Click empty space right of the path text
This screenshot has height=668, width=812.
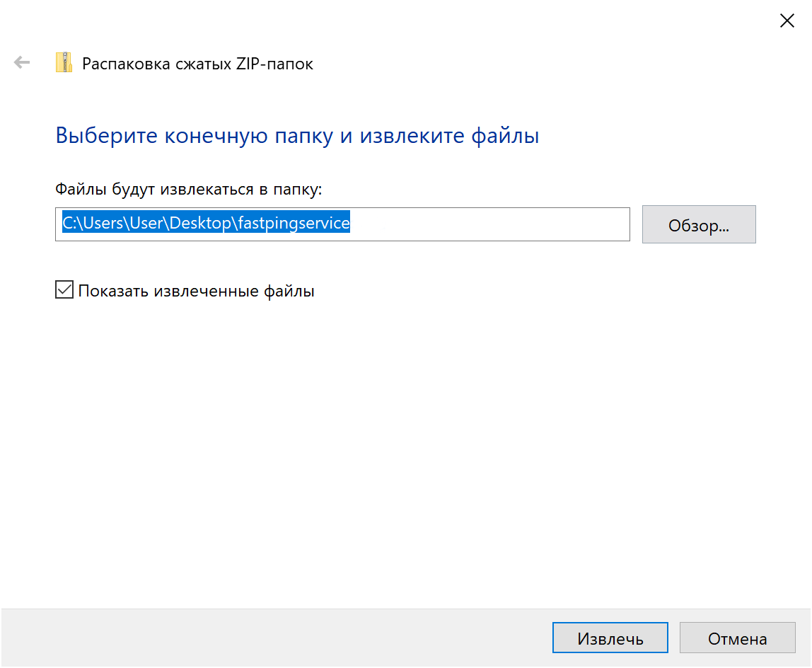click(495, 224)
